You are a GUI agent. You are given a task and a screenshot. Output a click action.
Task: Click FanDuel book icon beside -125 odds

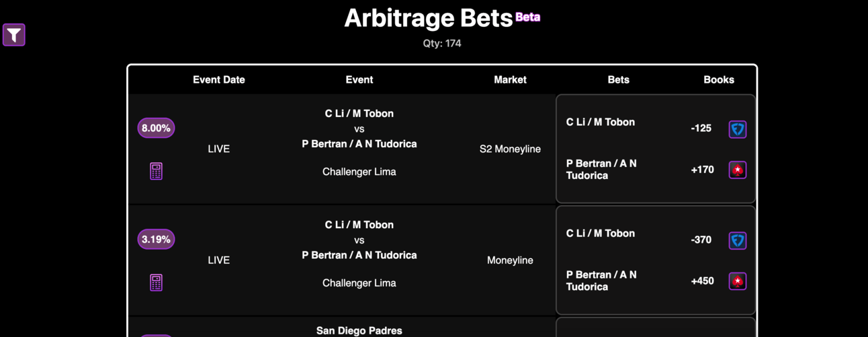tap(738, 129)
